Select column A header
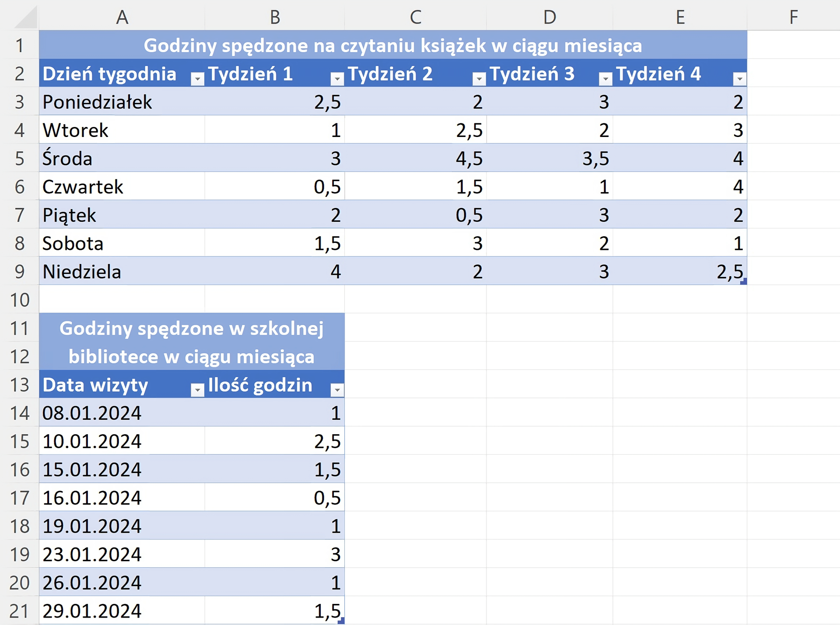Screen dimensions: 840x625 122,18
